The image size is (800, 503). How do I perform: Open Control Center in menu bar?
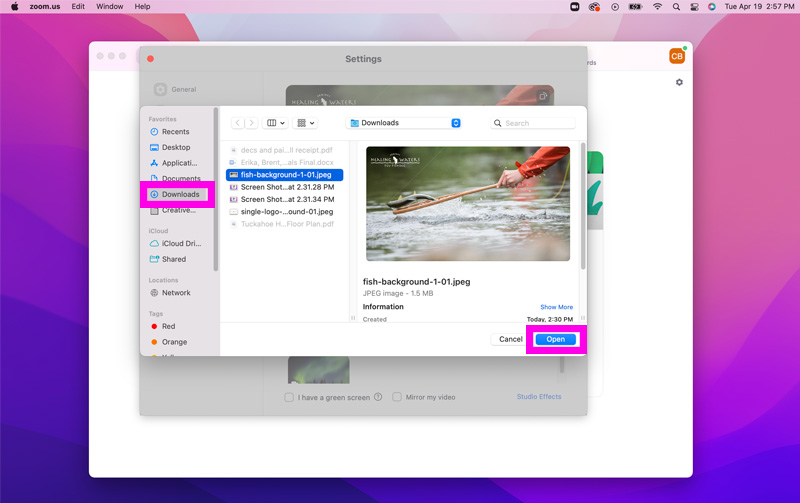(694, 7)
